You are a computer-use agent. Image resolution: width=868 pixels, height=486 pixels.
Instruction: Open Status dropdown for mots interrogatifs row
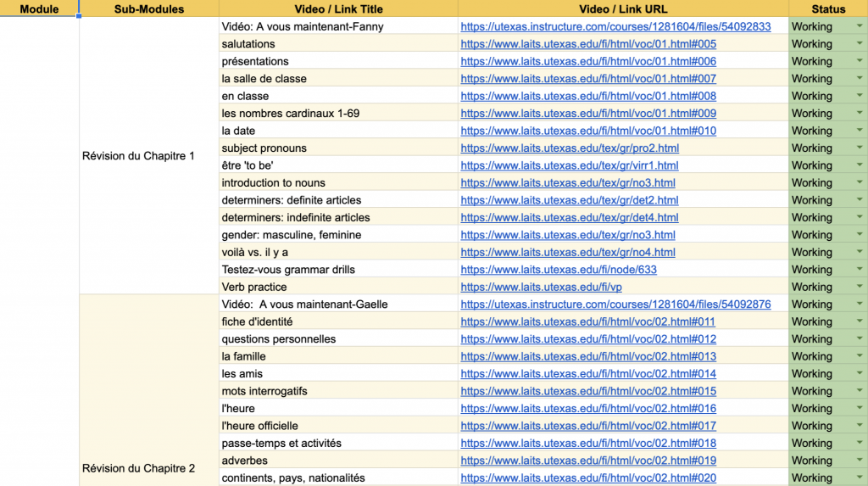click(x=860, y=391)
